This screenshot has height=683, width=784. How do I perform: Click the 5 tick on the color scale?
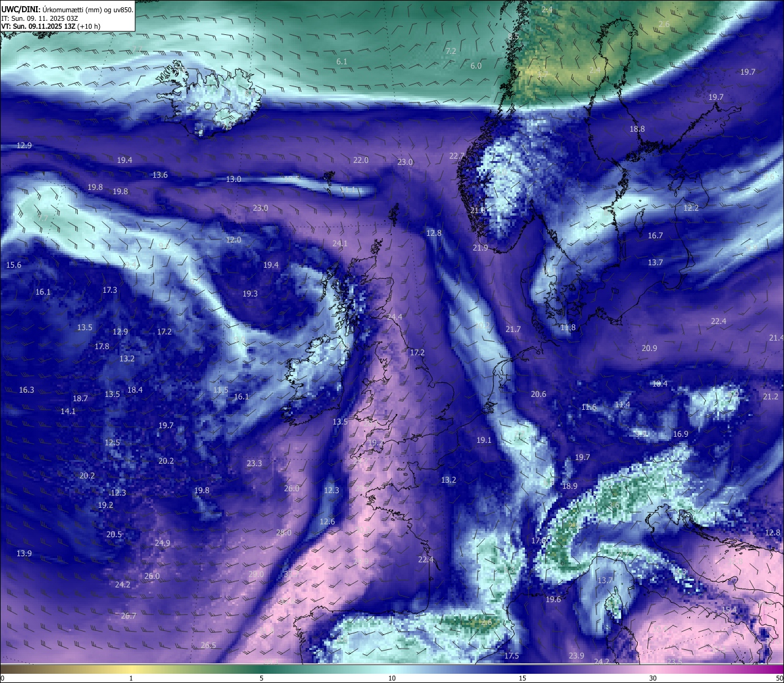[262, 678]
